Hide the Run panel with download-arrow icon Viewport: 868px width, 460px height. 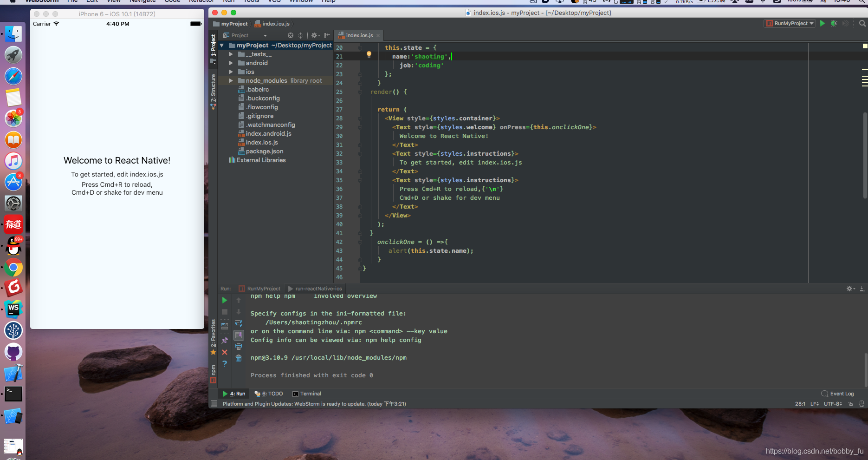point(862,289)
